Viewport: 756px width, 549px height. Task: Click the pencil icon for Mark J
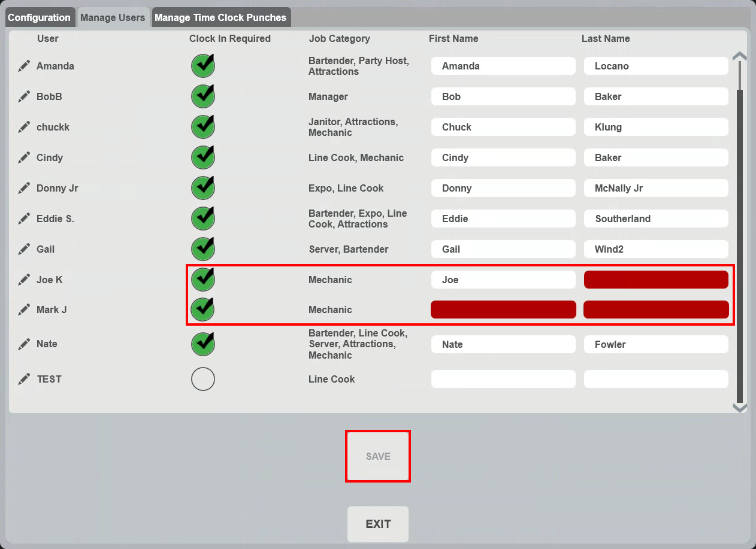coord(24,310)
